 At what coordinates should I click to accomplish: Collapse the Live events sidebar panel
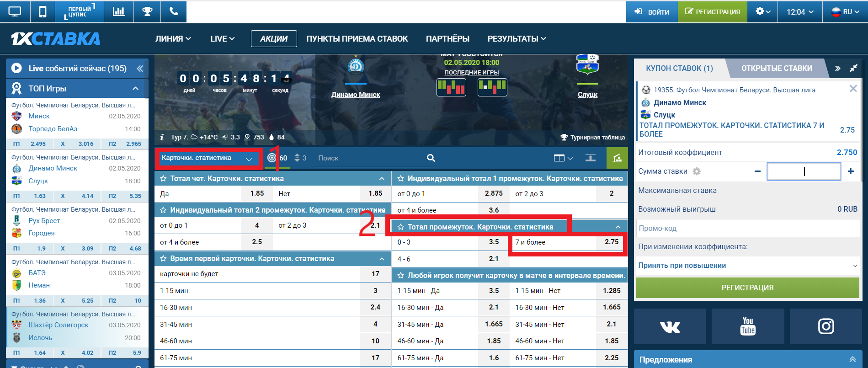140,69
